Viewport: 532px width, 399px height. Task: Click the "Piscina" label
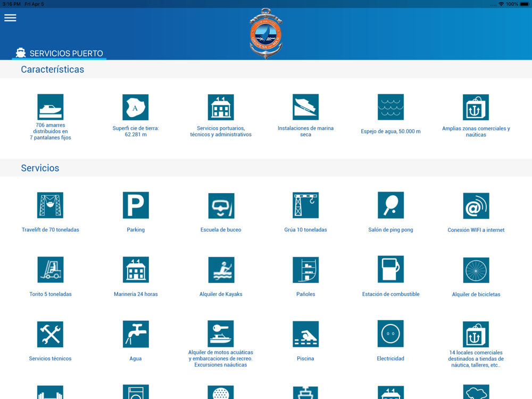coord(305,359)
